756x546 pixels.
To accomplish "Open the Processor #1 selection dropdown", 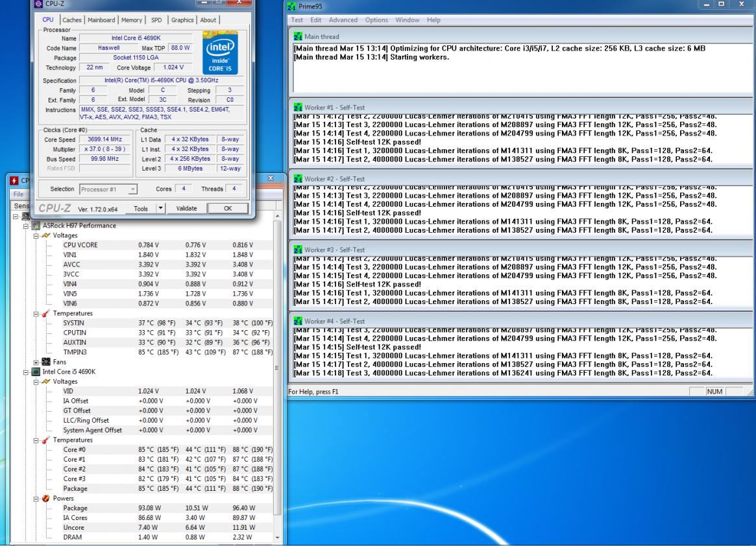I will click(x=108, y=189).
